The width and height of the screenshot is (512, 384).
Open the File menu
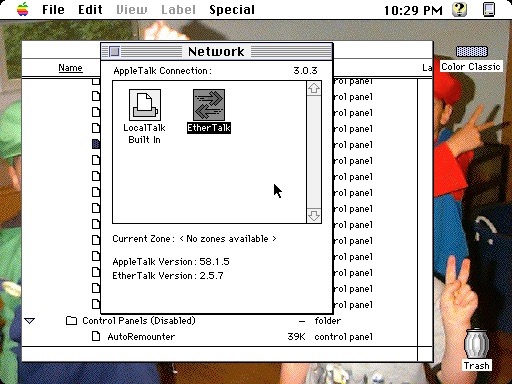coord(53,9)
